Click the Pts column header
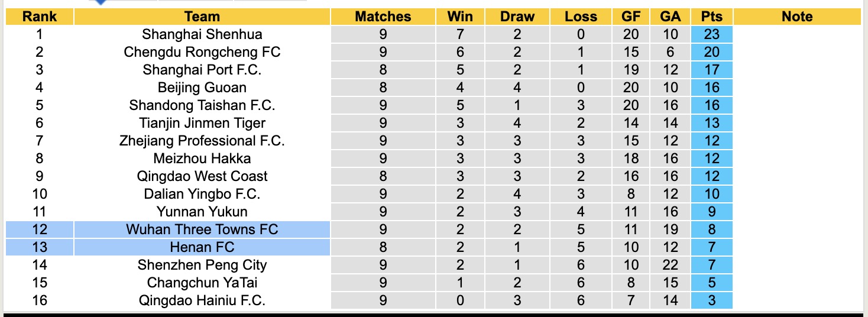Image resolution: width=868 pixels, height=317 pixels. click(711, 17)
